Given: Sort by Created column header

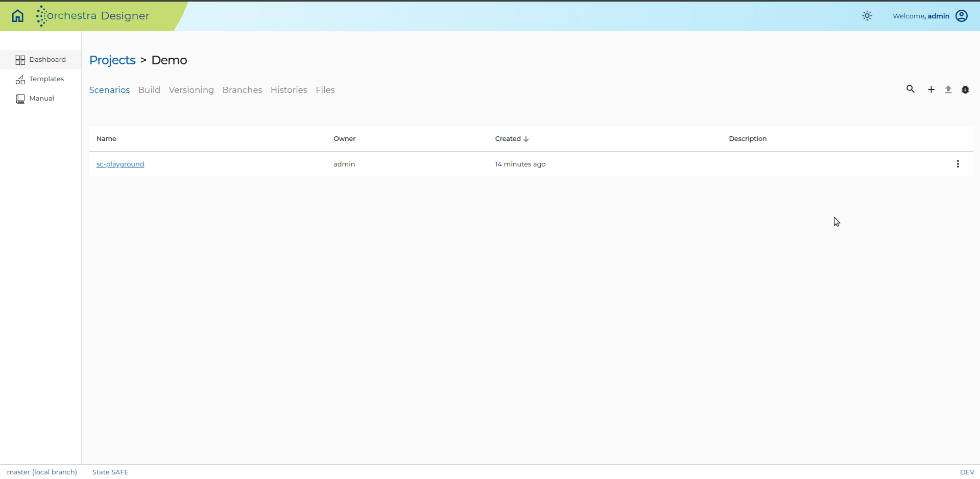Looking at the screenshot, I should coord(512,139).
